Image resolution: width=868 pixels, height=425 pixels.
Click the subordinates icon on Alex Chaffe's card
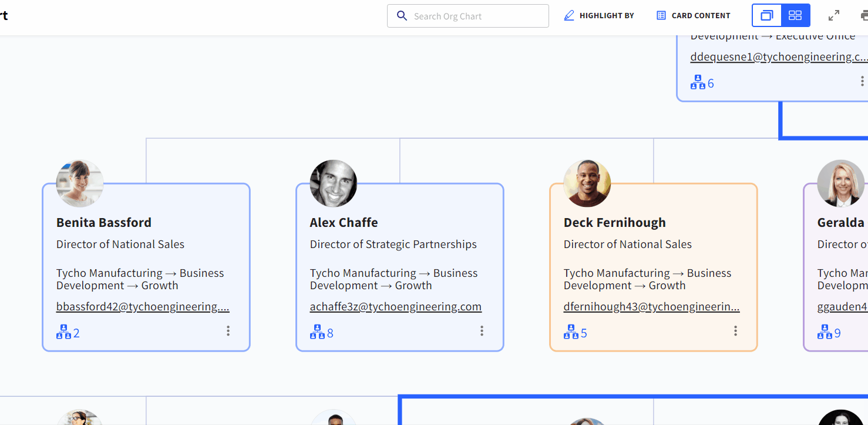(x=317, y=331)
